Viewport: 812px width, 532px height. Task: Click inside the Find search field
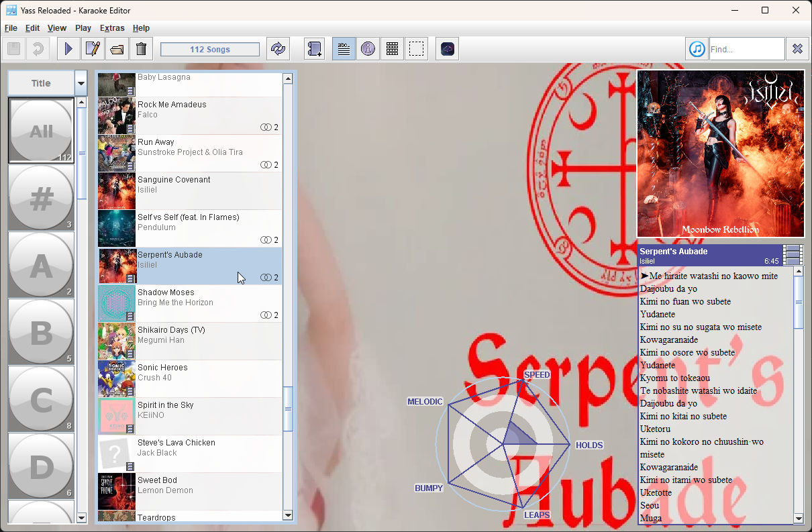747,49
